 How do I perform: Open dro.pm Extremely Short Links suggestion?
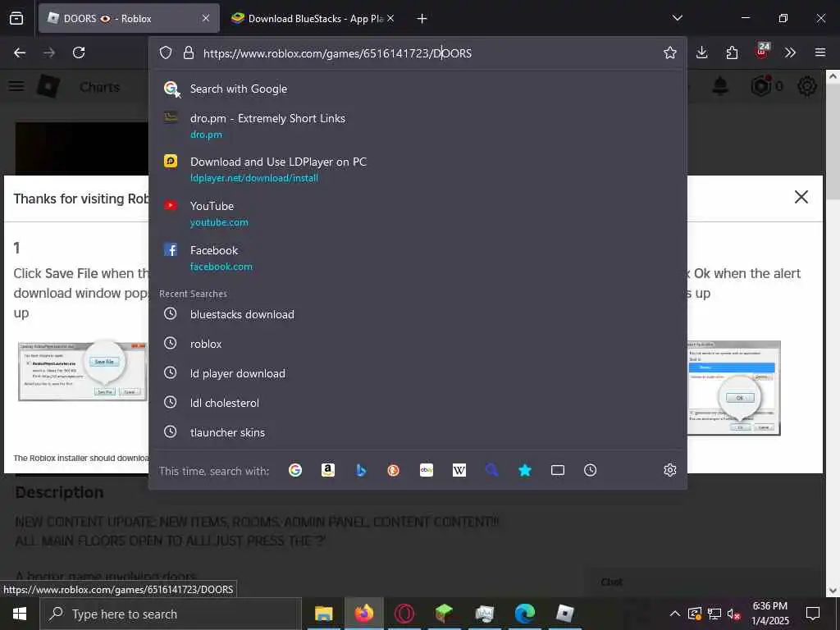[x=418, y=126]
